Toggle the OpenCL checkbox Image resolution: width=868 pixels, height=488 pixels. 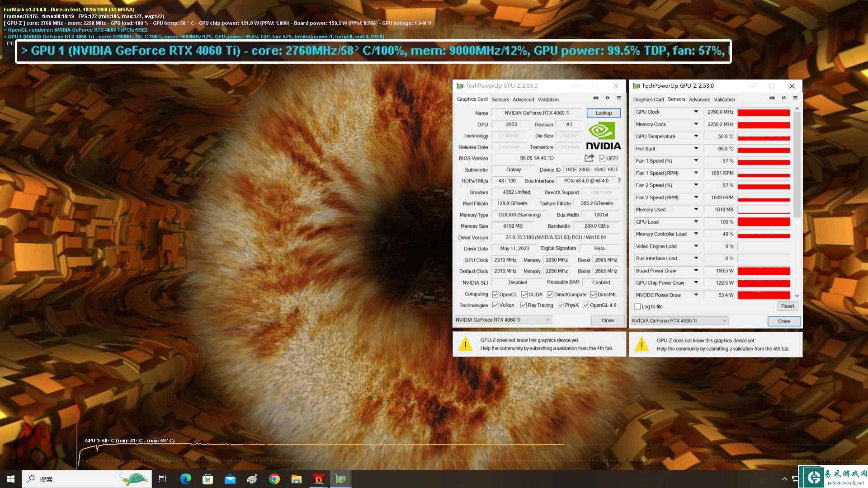coord(495,295)
